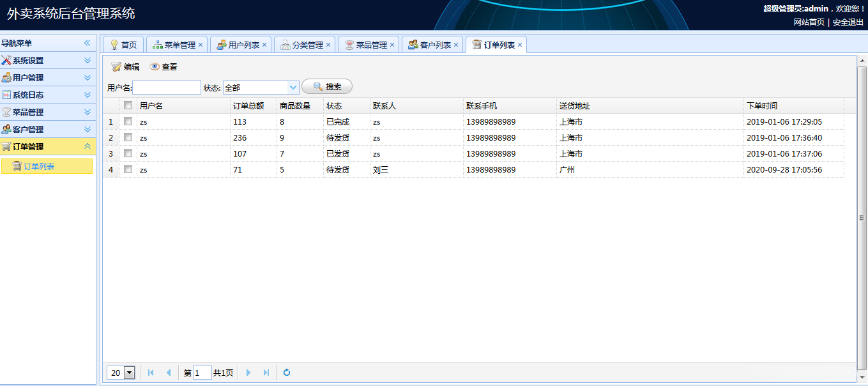Go to previous page in pagination
868x386 pixels.
point(169,373)
